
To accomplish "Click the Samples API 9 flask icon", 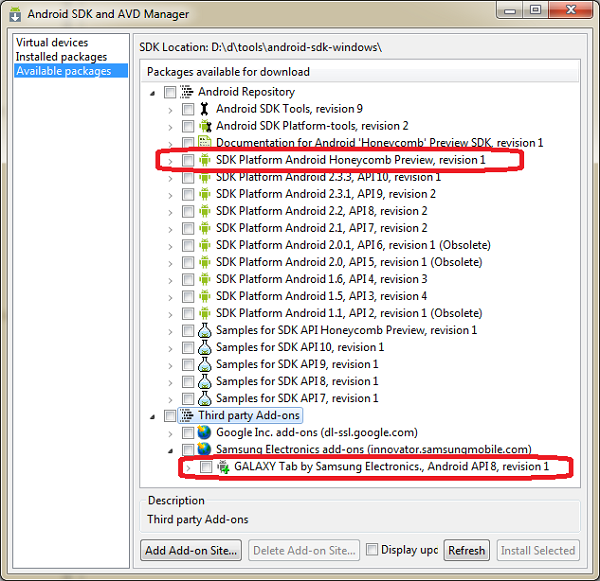I will coord(205,364).
